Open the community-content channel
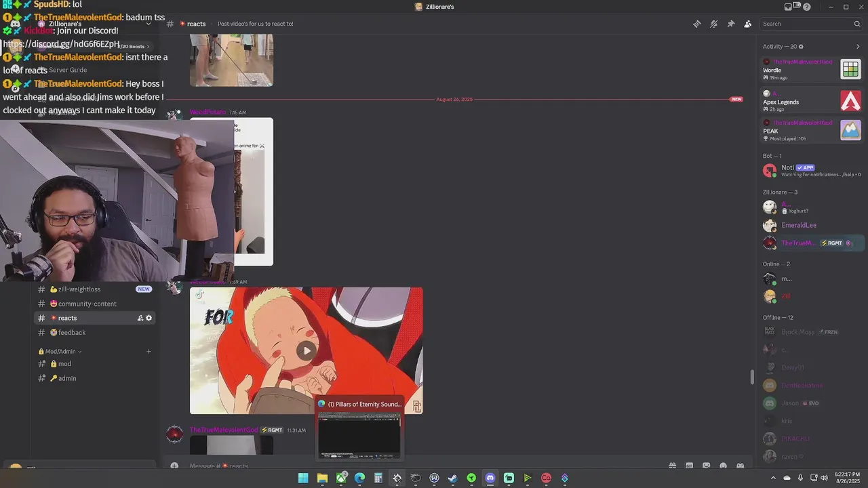Image resolution: width=868 pixels, height=488 pixels. (x=95, y=304)
